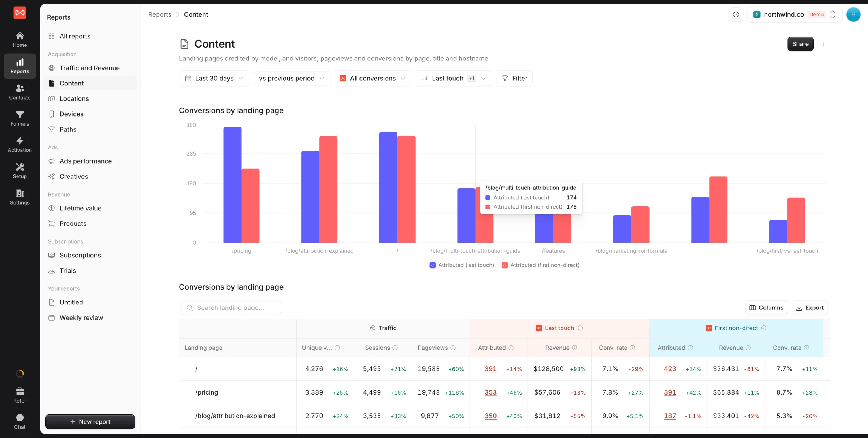Click info icon beside Pageviews column

coord(453,348)
